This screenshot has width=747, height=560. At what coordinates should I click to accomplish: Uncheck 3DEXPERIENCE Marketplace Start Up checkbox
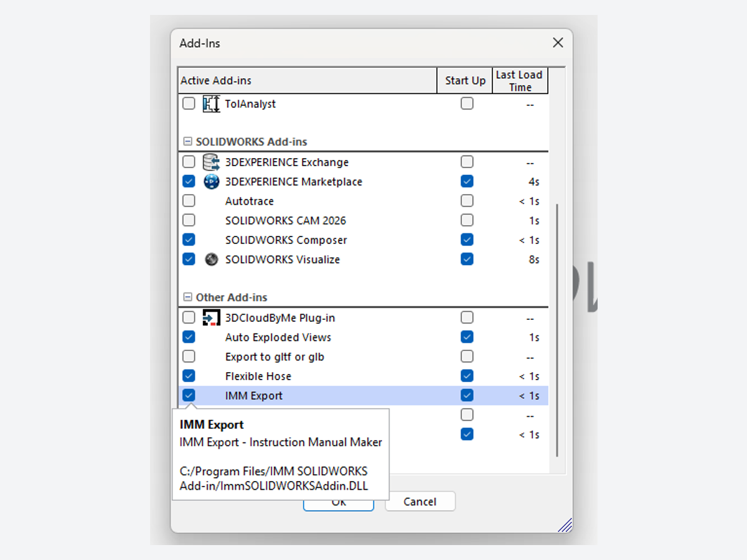[467, 182]
